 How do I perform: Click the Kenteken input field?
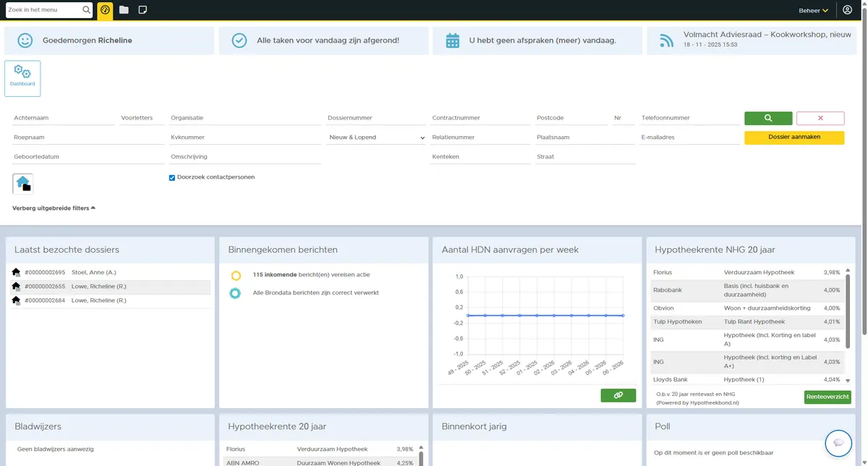480,157
